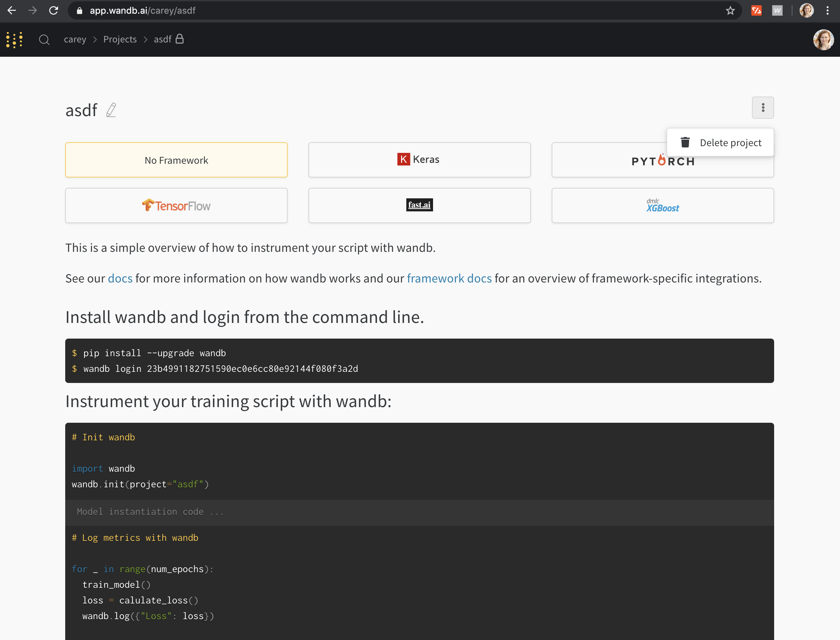
Task: Select the XGBoost framework card
Action: pyautogui.click(x=662, y=205)
